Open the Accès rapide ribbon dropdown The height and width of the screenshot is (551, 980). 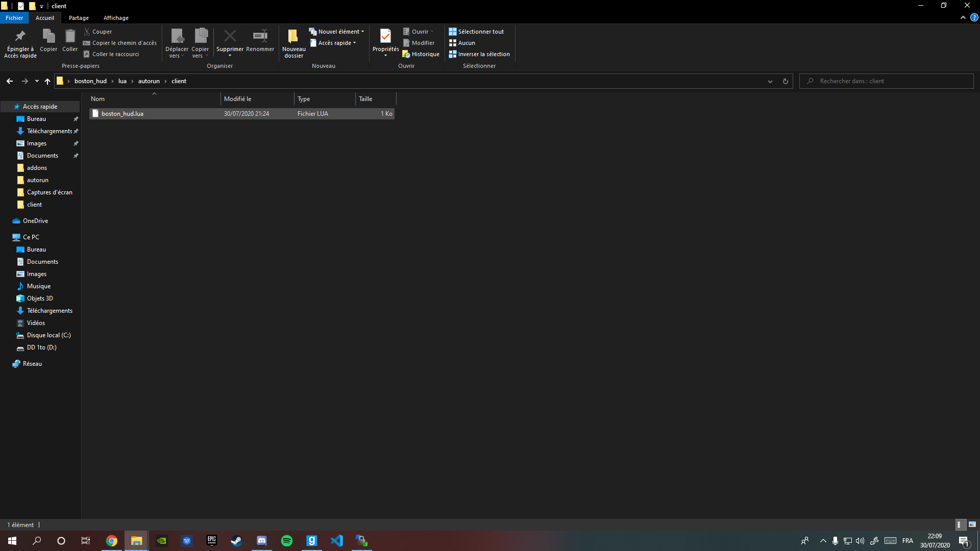click(x=333, y=43)
